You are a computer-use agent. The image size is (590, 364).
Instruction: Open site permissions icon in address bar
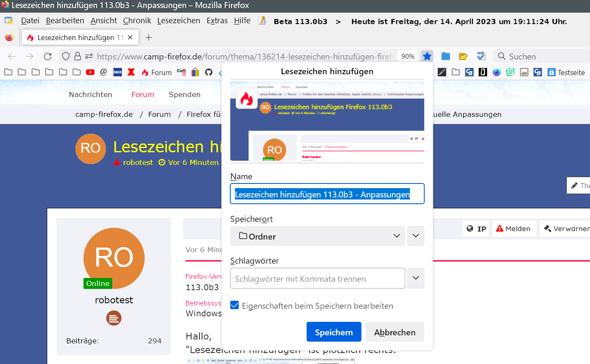click(89, 56)
